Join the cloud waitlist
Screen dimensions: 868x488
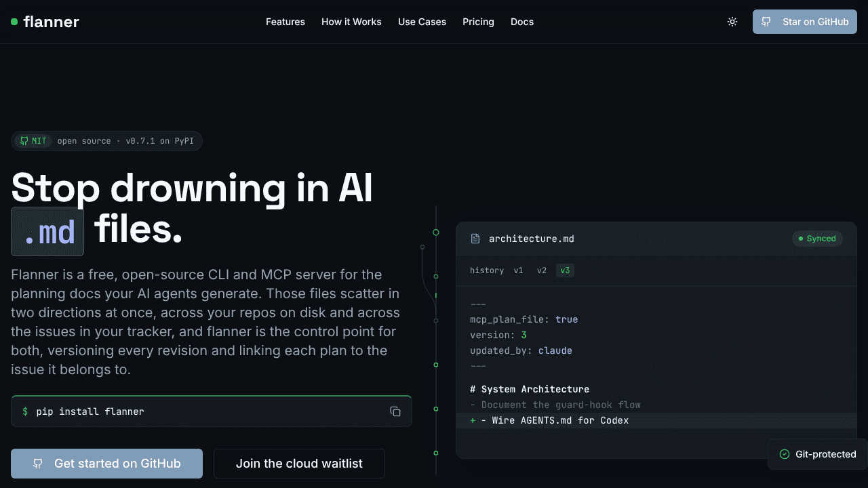[x=299, y=464]
